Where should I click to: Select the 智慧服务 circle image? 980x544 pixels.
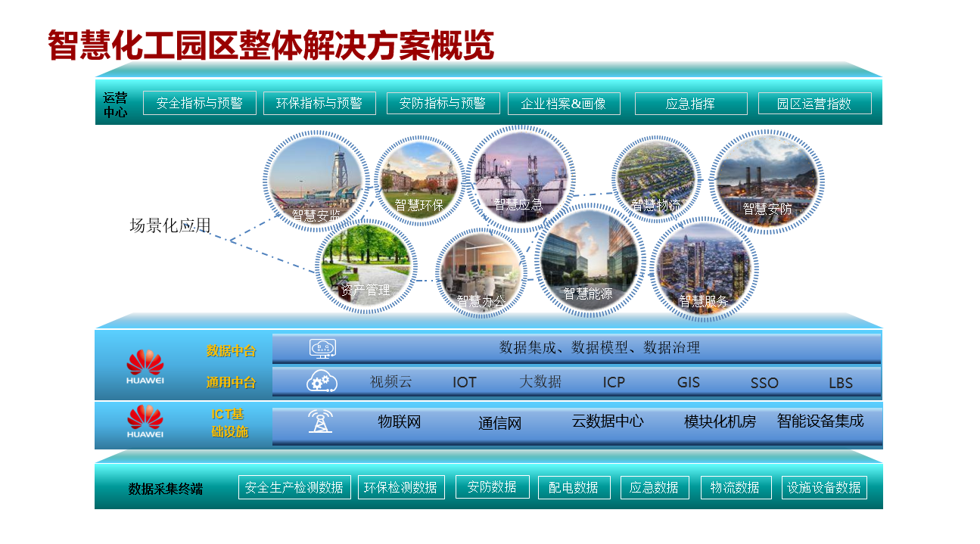(x=704, y=269)
